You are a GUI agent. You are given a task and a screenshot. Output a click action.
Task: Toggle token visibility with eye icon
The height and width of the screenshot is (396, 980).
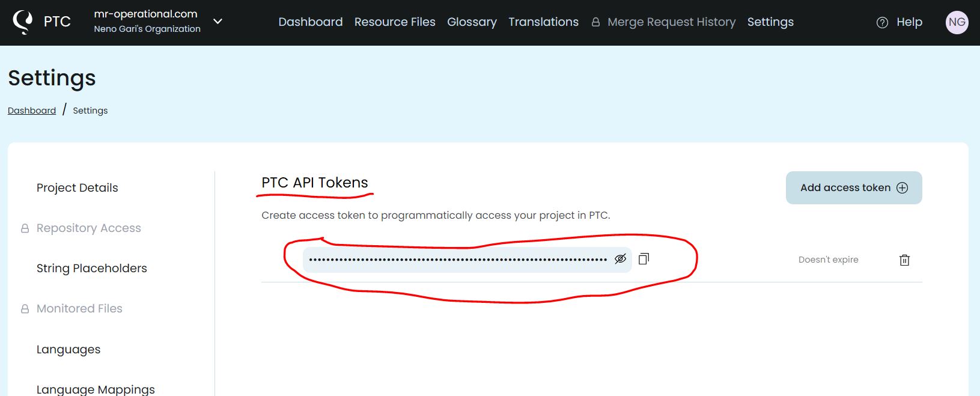pos(620,259)
